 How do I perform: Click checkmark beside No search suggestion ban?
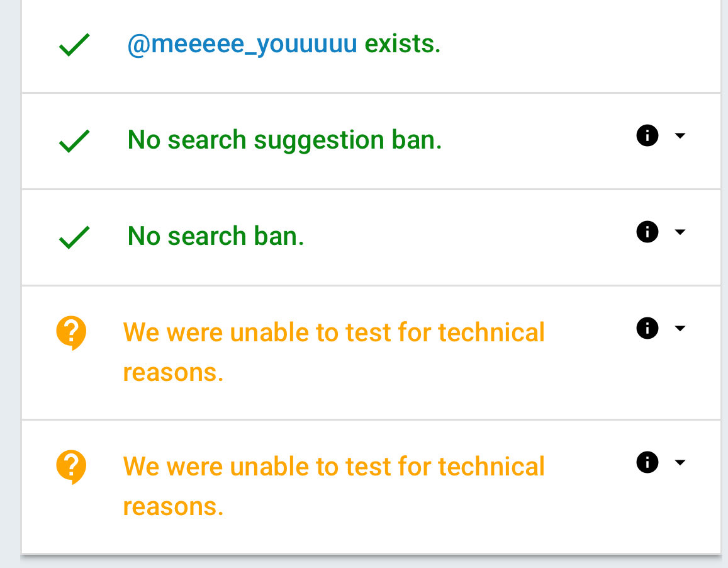pos(74,141)
